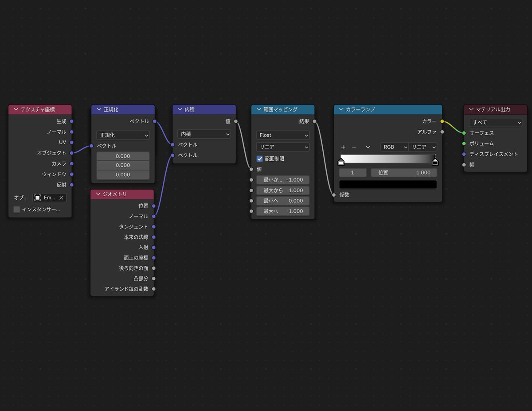Collapse the 範囲マッピング node
This screenshot has height=411, width=532.
259,109
